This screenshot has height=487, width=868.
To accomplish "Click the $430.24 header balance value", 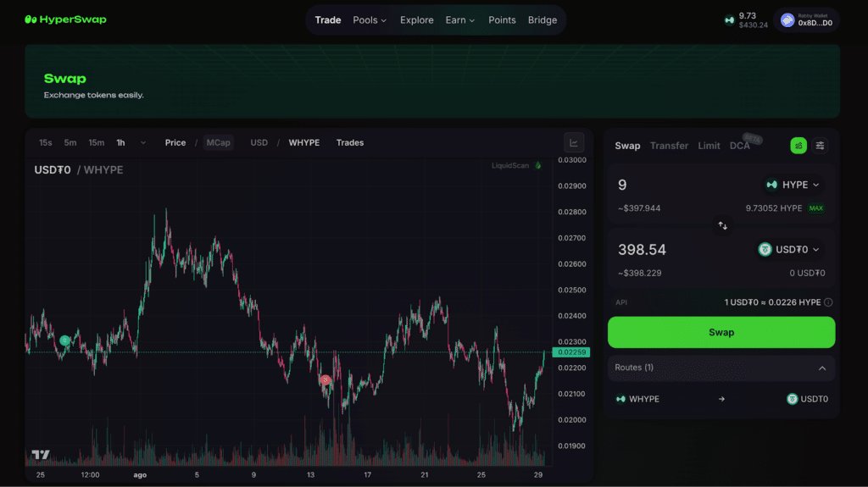I will pyautogui.click(x=753, y=25).
